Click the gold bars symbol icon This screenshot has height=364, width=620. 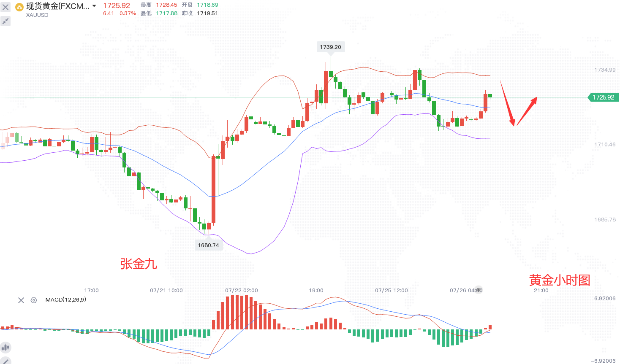[19, 7]
